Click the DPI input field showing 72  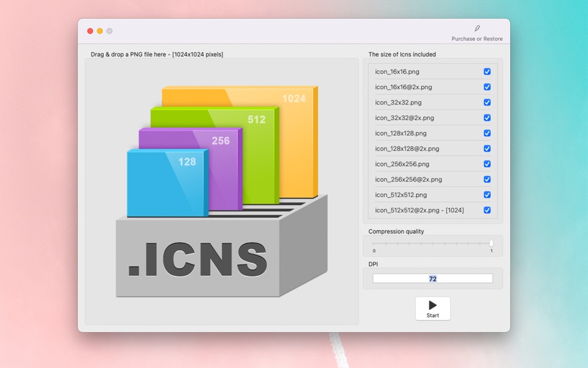click(433, 279)
